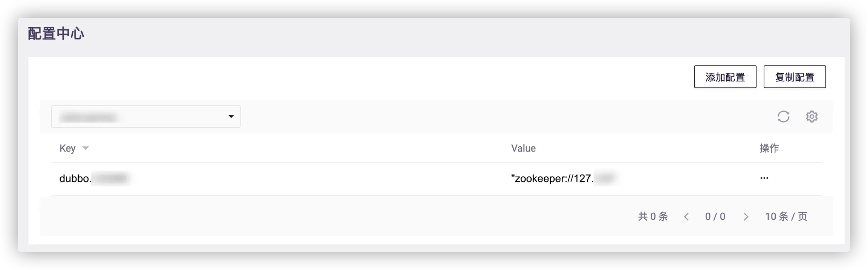This screenshot has height=270, width=868.
Task: Click the caret arrow in the selector
Action: 231,117
